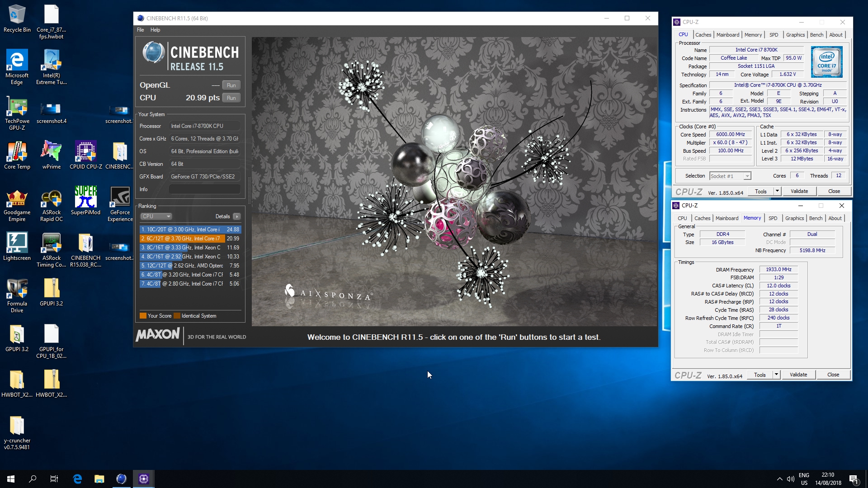Open the Windows Start menu
Viewport: 868px width, 488px height.
11,479
